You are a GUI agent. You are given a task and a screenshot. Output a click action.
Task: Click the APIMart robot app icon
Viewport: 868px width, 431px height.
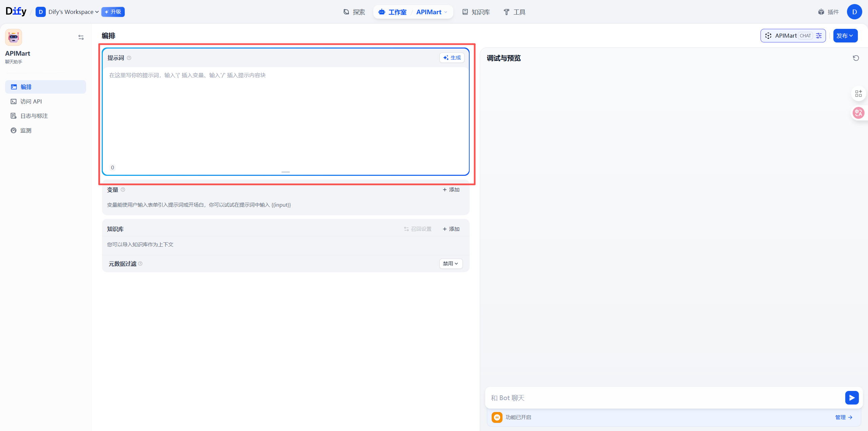14,37
